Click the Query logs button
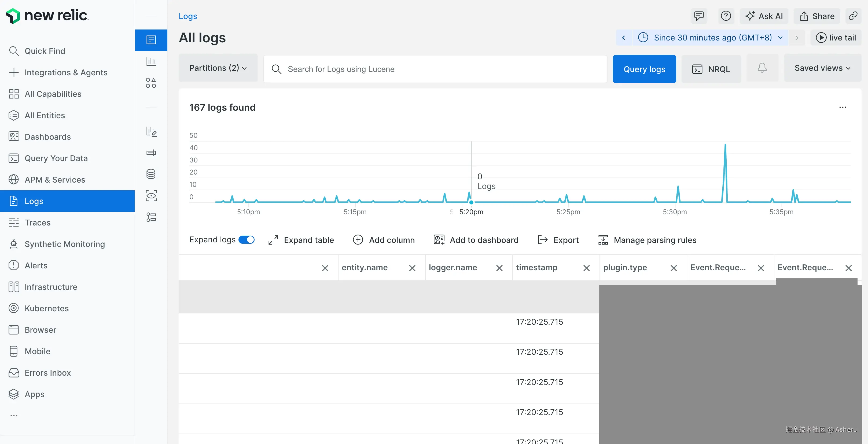 click(644, 69)
